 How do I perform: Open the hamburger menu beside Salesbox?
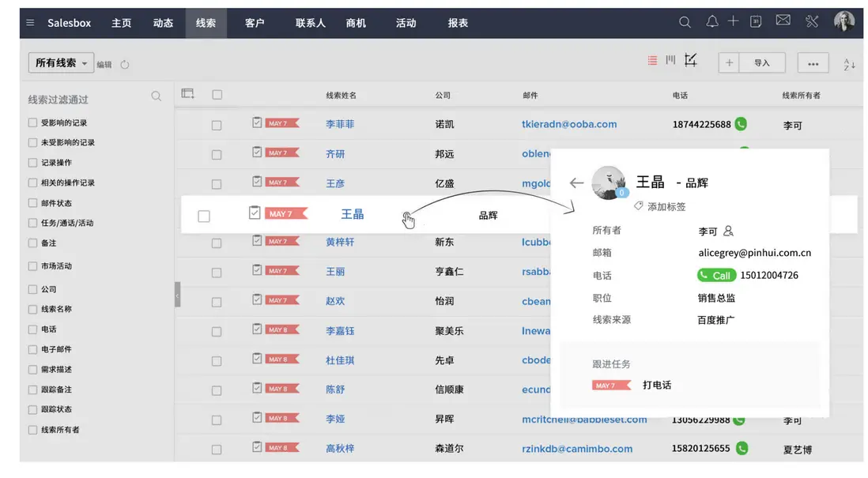pos(30,23)
